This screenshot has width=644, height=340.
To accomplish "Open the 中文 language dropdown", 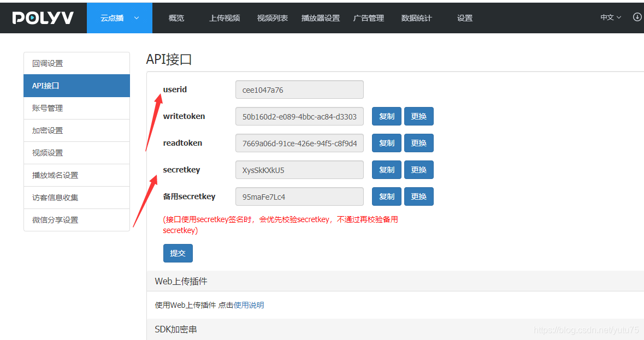I will click(608, 17).
